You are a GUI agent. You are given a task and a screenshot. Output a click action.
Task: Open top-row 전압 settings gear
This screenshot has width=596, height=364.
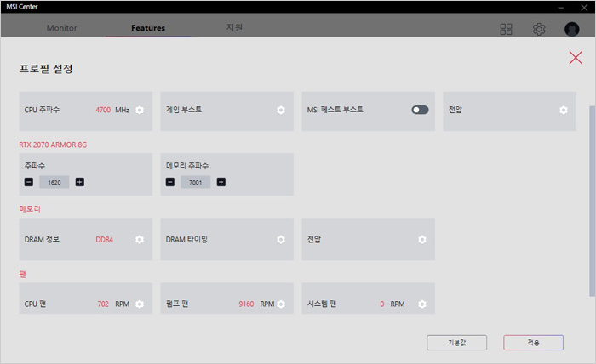tap(564, 110)
